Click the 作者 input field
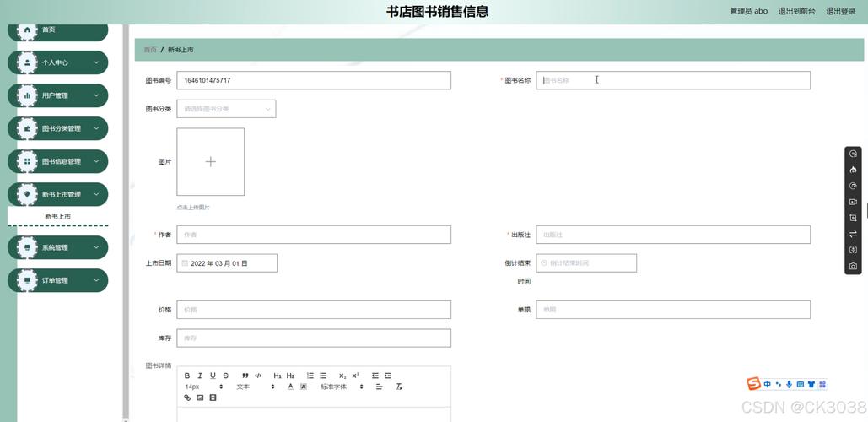 [314, 235]
